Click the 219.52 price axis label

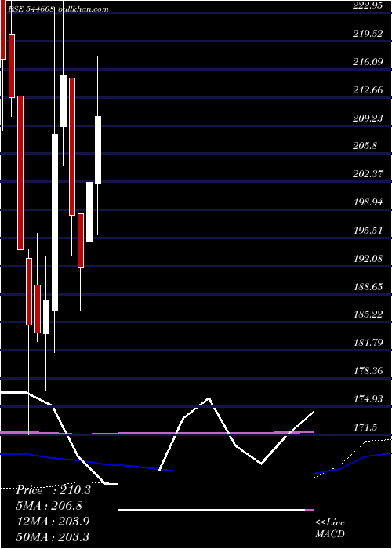point(368,34)
